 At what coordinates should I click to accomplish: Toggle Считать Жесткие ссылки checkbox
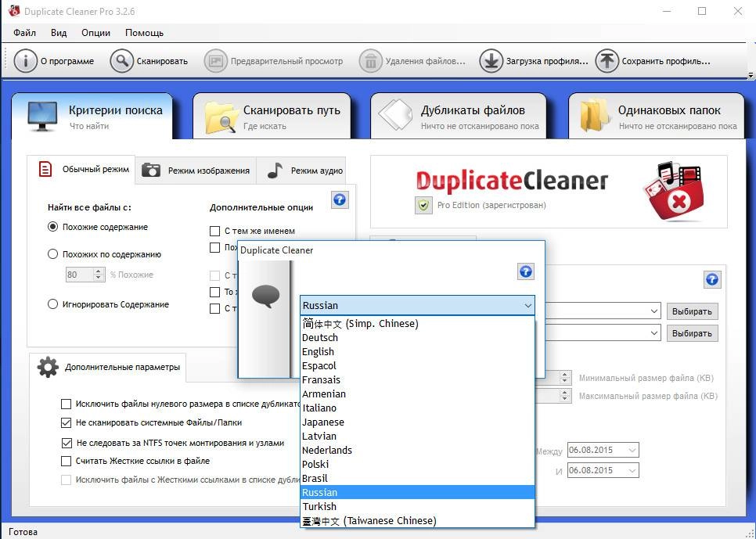(66, 462)
